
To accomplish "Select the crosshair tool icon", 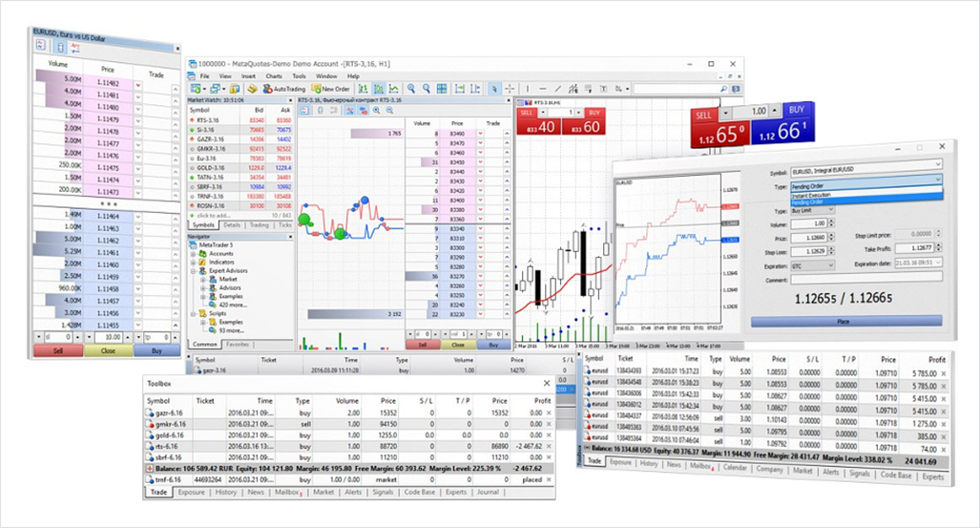I will (510, 89).
